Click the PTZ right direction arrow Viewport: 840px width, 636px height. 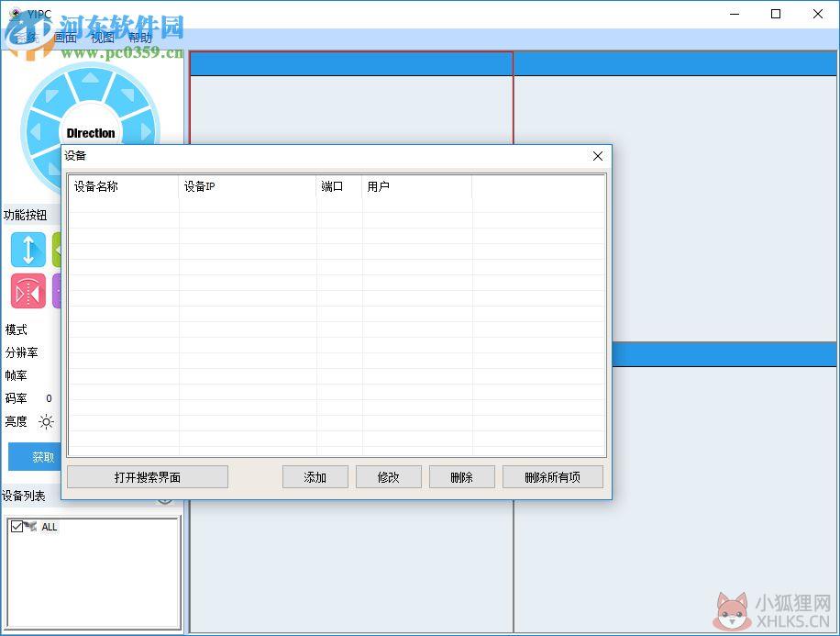146,131
